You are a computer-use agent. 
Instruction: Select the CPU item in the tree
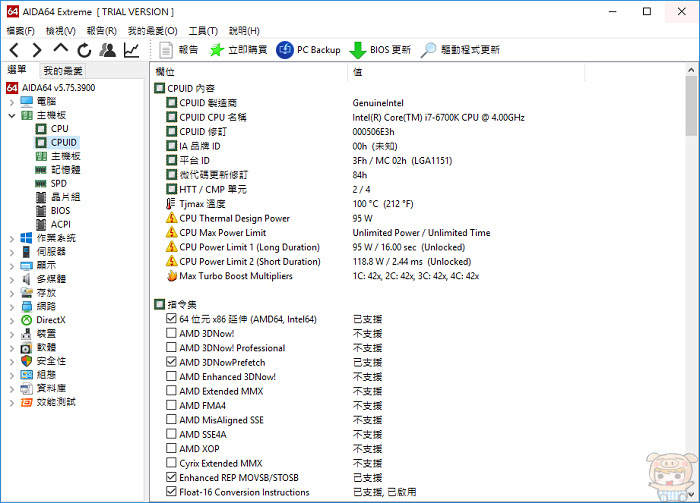[59, 129]
